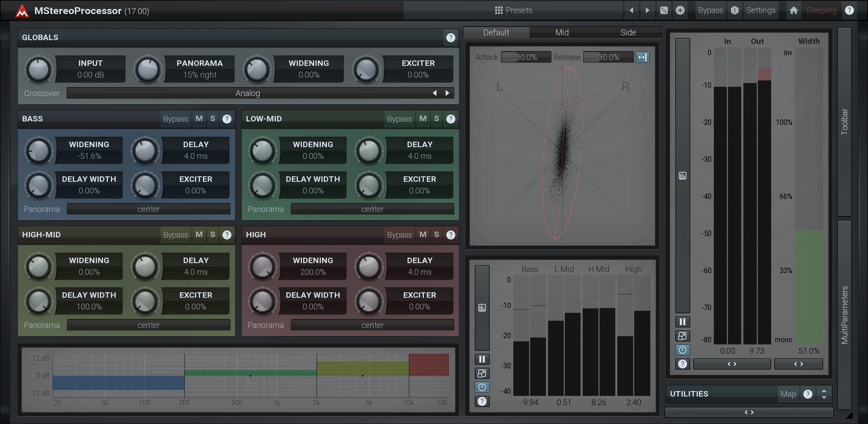
Task: Click the main meter popup window icon
Action: 682,336
